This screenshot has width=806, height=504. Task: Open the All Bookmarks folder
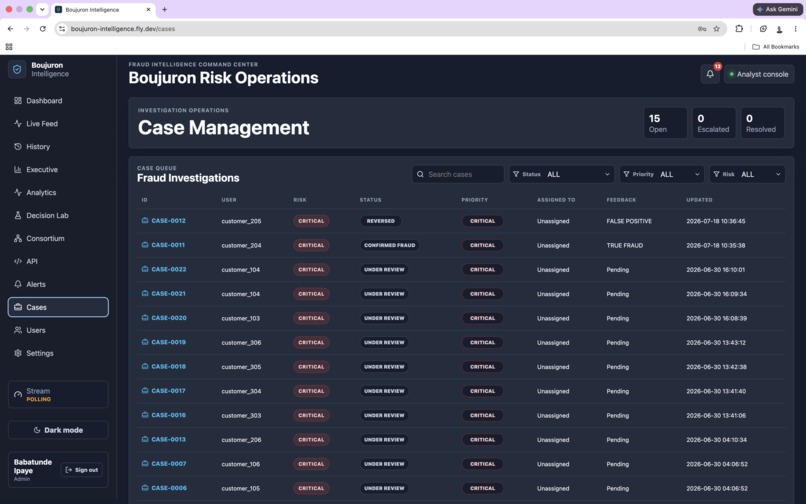(776, 47)
